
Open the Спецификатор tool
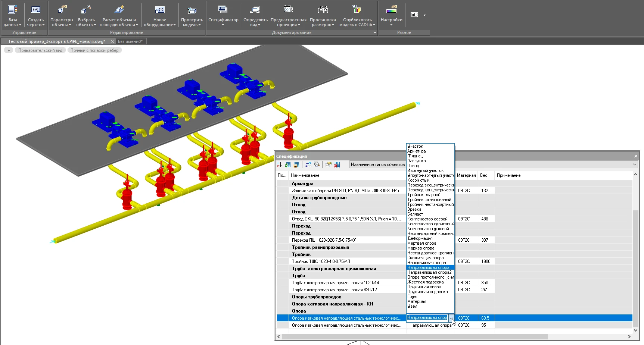pyautogui.click(x=223, y=10)
